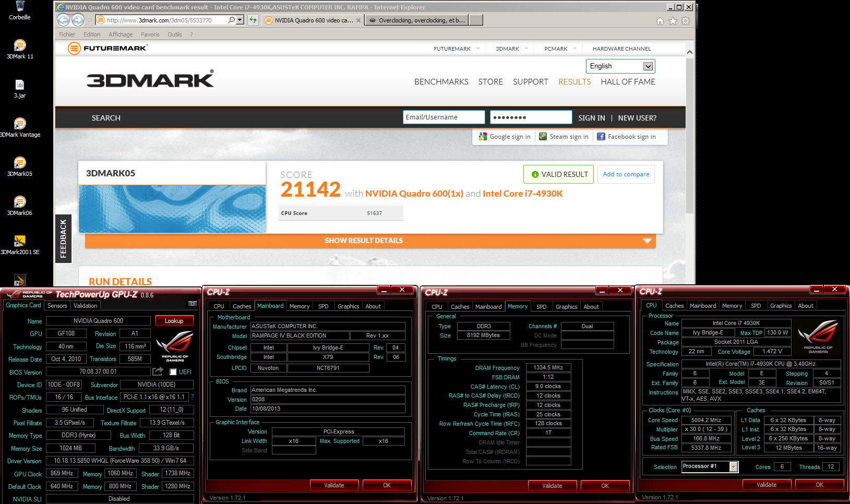Click the search magnifier in address bar
Image resolution: width=850 pixels, height=504 pixels.
coord(231,20)
